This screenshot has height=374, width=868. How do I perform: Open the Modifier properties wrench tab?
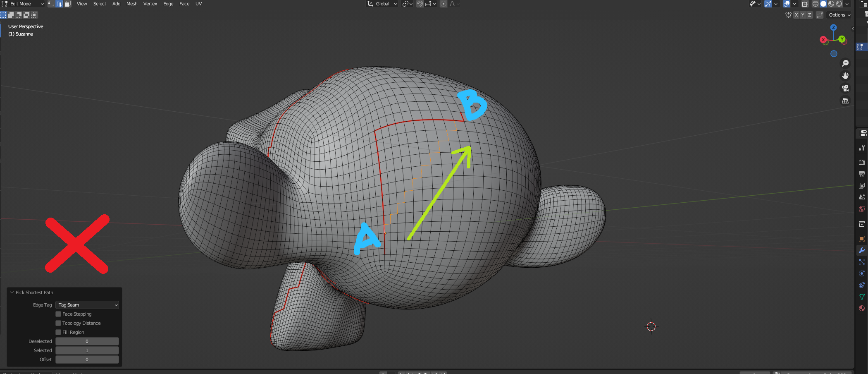point(862,250)
